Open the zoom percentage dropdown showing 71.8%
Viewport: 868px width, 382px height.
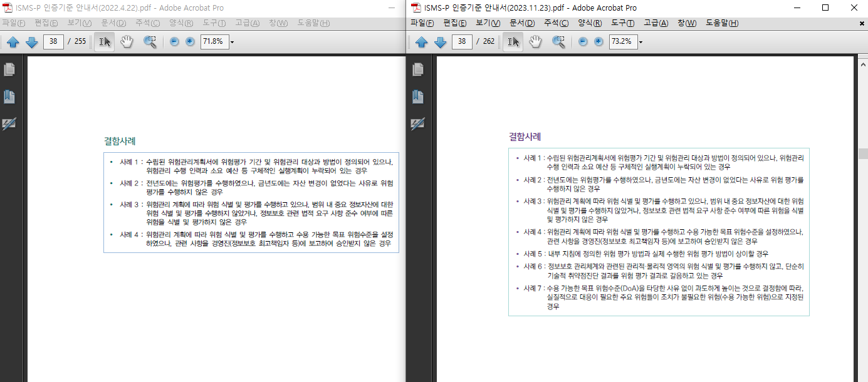(x=231, y=41)
